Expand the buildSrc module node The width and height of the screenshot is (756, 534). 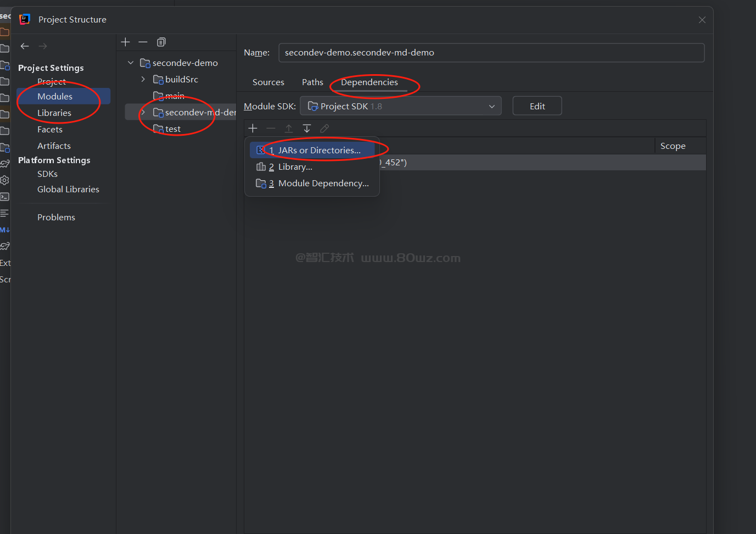coord(143,79)
